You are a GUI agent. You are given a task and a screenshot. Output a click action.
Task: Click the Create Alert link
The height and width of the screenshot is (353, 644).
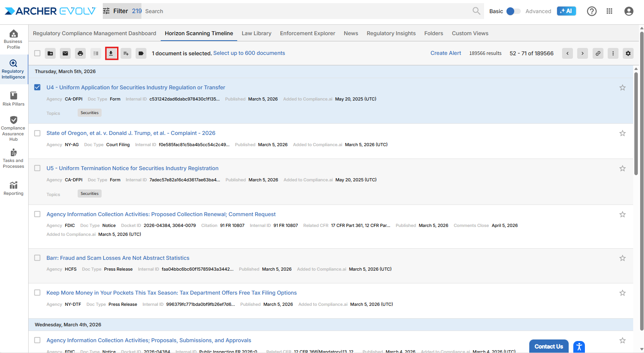coord(445,53)
